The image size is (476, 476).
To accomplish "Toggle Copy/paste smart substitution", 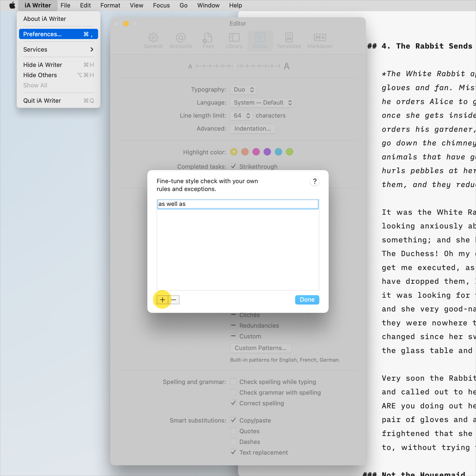I will point(233,420).
